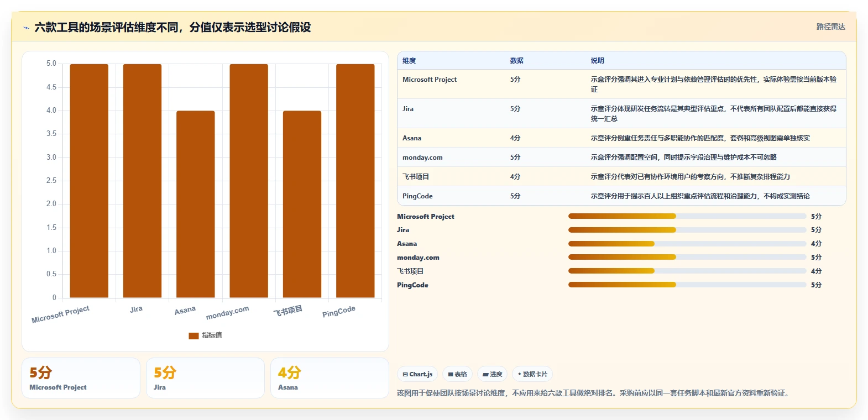Click the PingCode description about 百人以上组织
The height and width of the screenshot is (420, 868).
pos(700,196)
